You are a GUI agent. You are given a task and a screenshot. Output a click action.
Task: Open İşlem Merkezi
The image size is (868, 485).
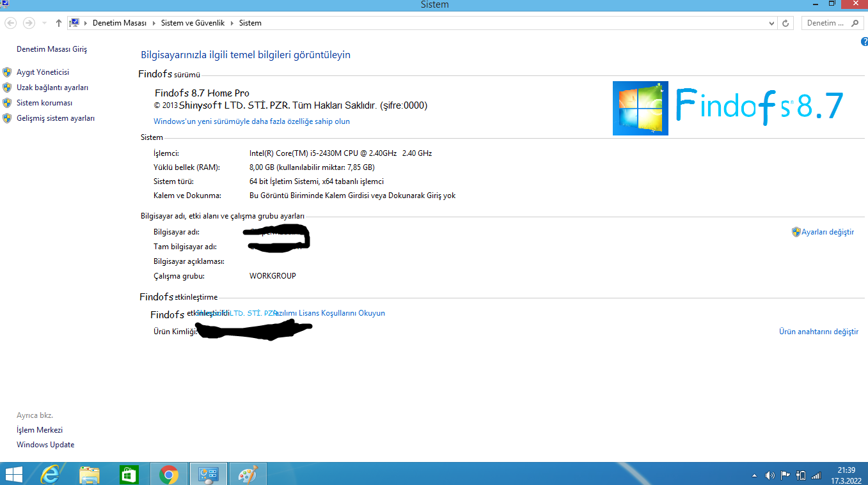[40, 430]
